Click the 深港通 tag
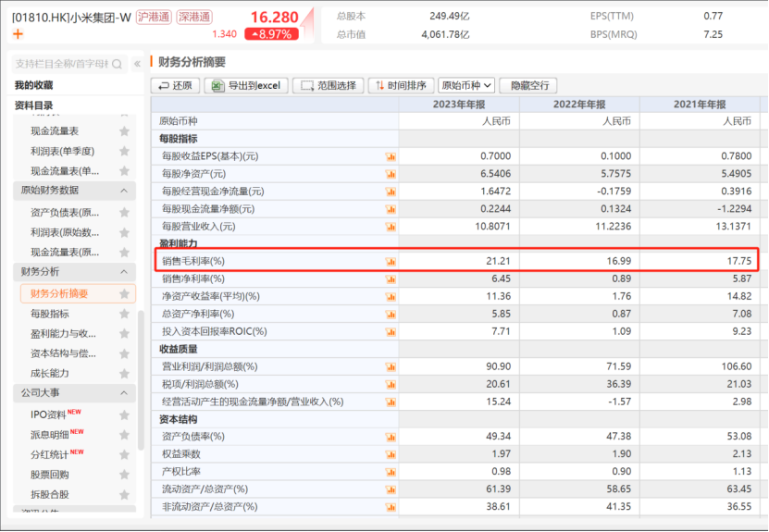This screenshot has height=532, width=769. click(194, 18)
